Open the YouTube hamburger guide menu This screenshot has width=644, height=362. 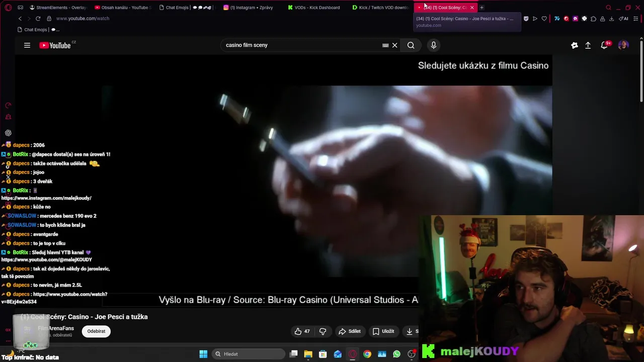[27, 45]
